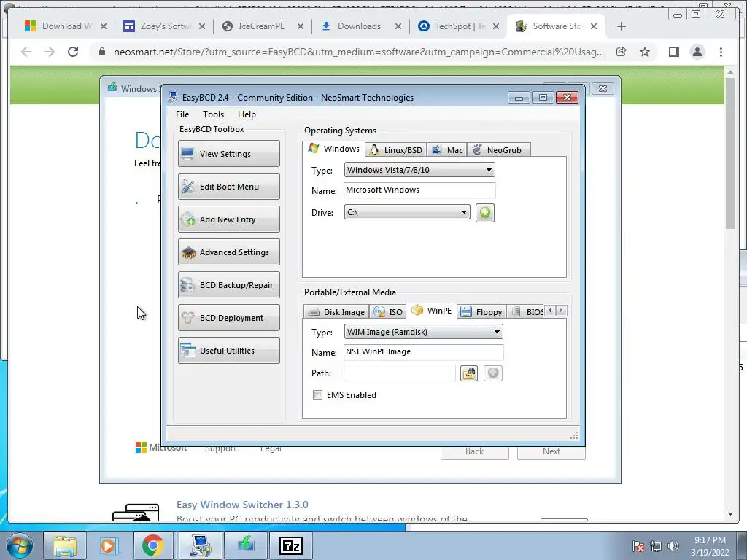Close the TechSpot browser tab
The height and width of the screenshot is (560, 747).
[x=496, y=26]
